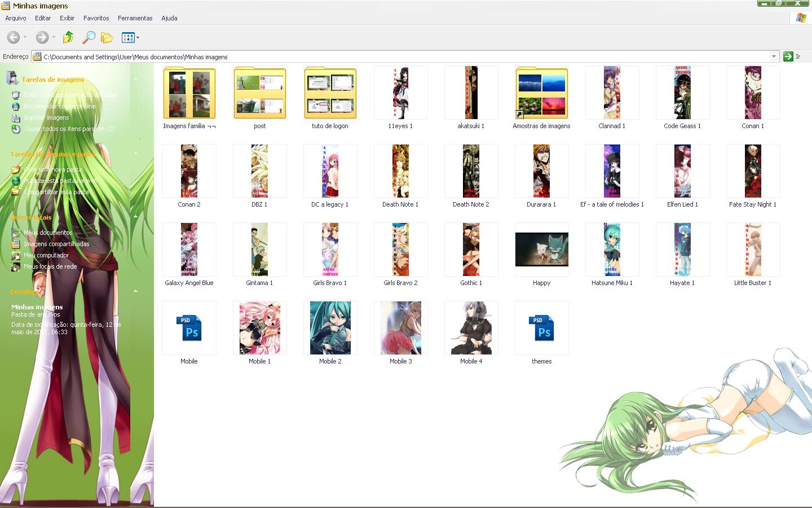The height and width of the screenshot is (508, 812).
Task: Click Publicar esta pasta na Web link
Action: tap(61, 181)
